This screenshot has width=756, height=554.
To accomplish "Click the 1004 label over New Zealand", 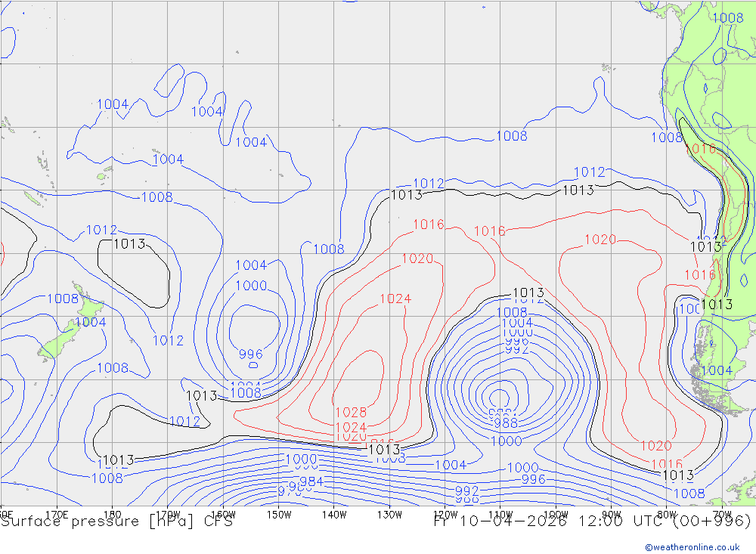I will (x=90, y=323).
